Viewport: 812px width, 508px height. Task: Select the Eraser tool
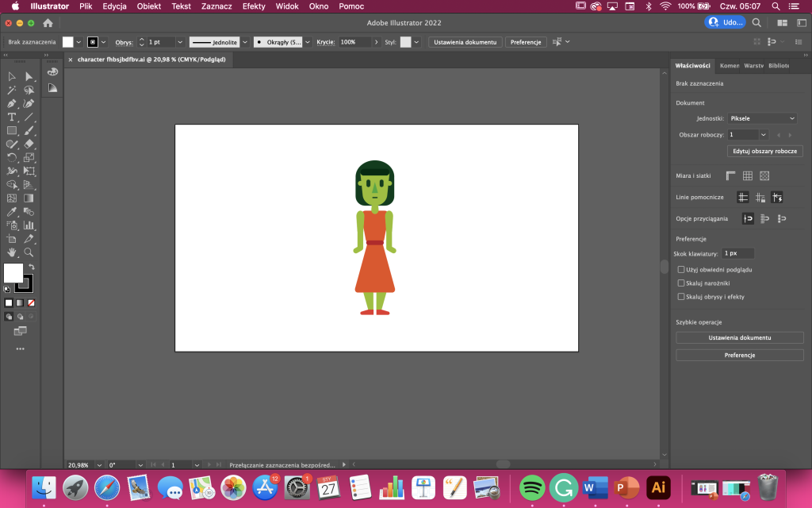[29, 144]
